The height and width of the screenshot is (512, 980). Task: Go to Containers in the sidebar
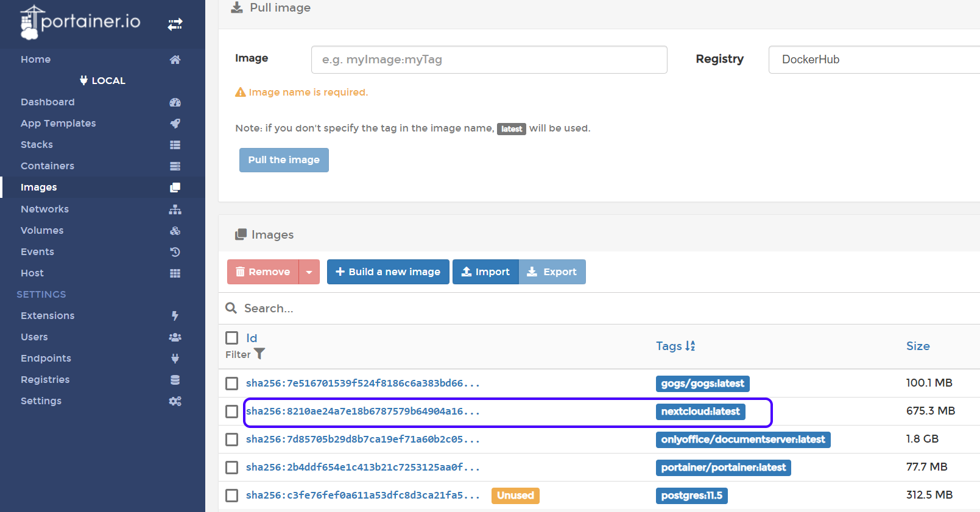point(48,166)
